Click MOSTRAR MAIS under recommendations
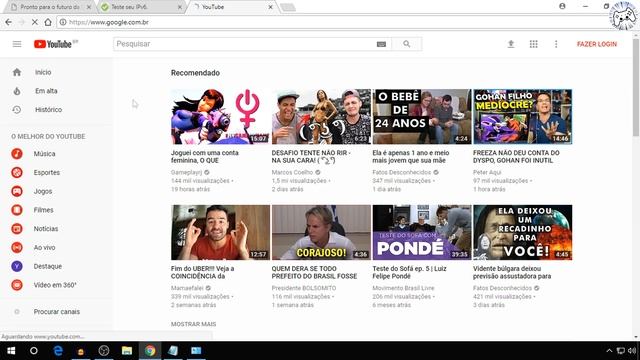This screenshot has width=640, height=360. click(x=193, y=324)
